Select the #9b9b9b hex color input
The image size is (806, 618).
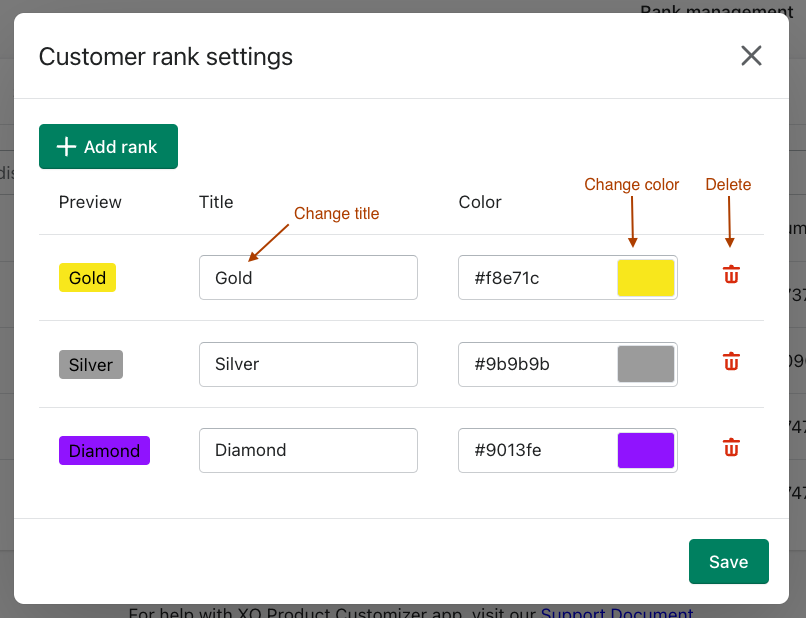[x=535, y=364]
